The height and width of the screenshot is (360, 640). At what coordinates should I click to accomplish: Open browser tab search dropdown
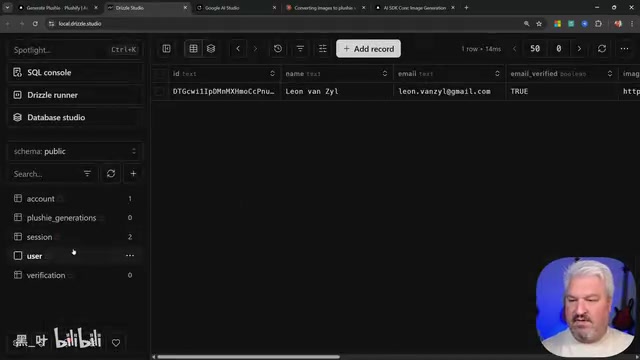[7, 8]
